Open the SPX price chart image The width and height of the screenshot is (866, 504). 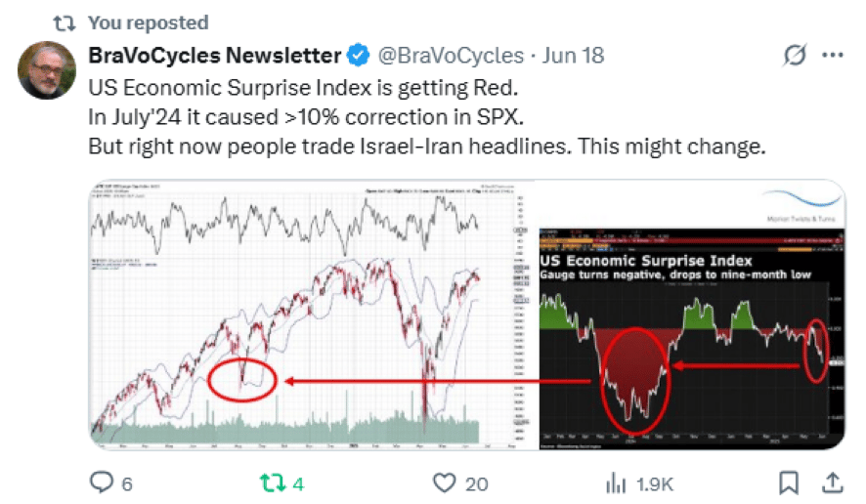313,315
